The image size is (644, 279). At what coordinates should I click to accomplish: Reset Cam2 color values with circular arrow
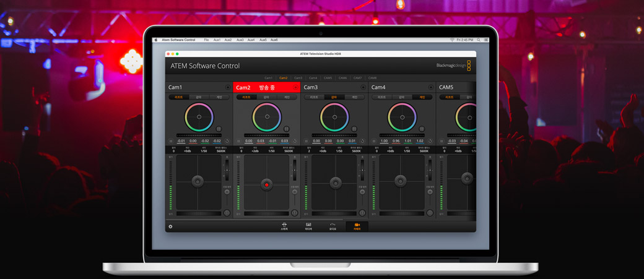295,141
